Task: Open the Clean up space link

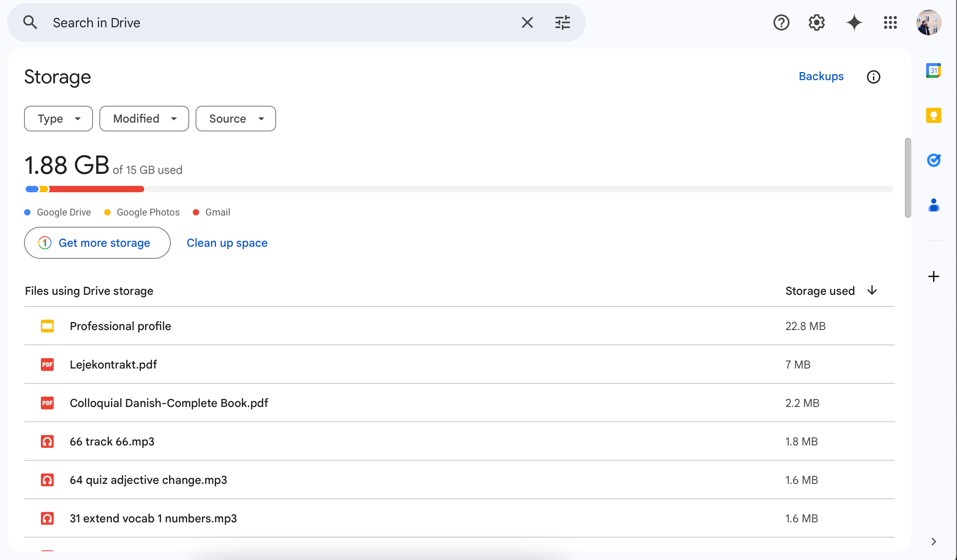Action: pos(227,243)
